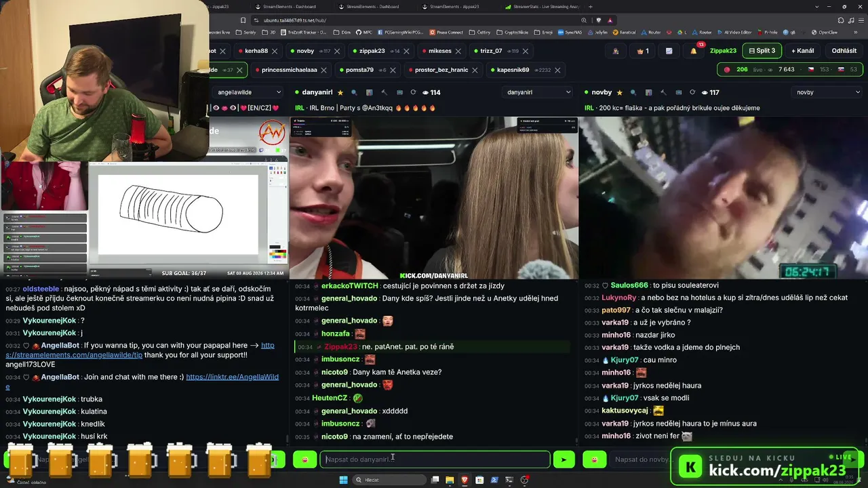This screenshot has height=488, width=868.
Task: Open the stats icon in novby header
Action: [648, 92]
